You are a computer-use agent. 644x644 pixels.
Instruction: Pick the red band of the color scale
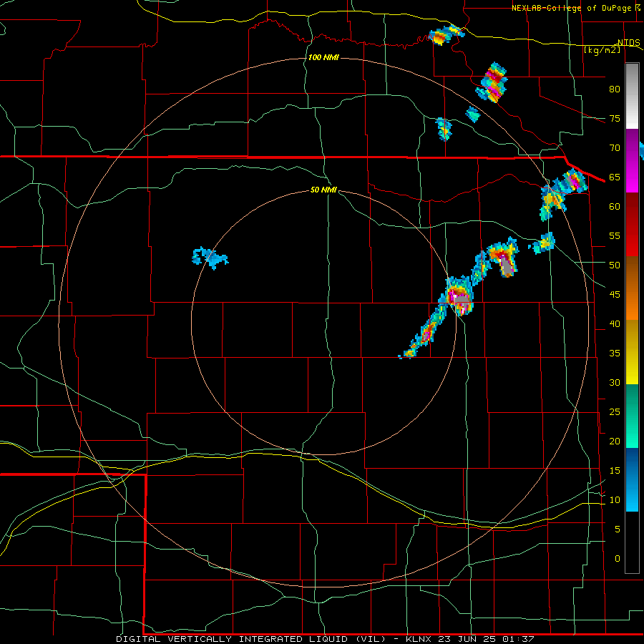632,224
